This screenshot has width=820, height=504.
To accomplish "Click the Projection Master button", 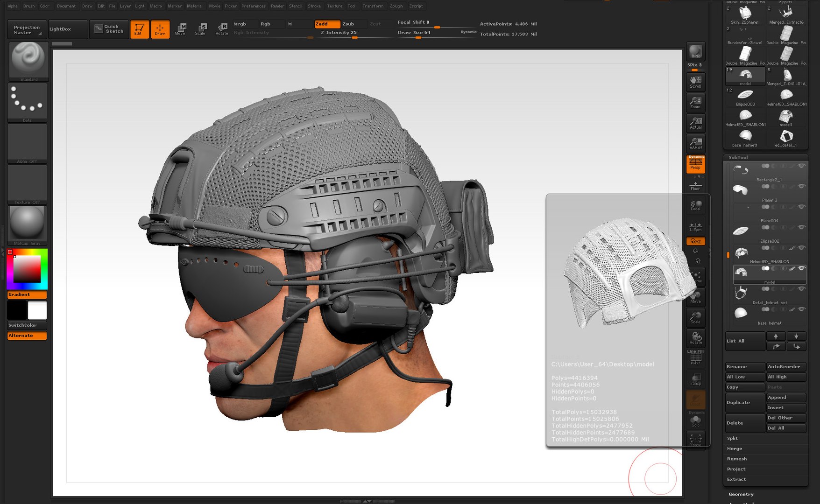I will point(27,29).
